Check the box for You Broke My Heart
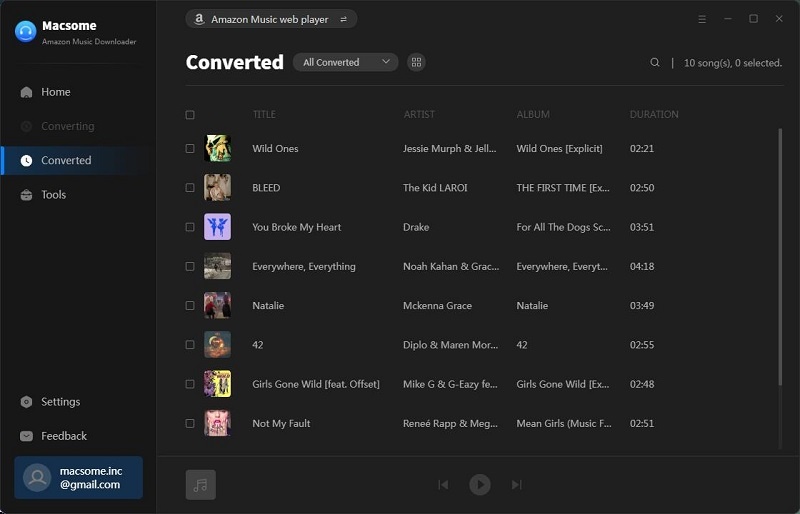800x514 pixels. (x=190, y=227)
